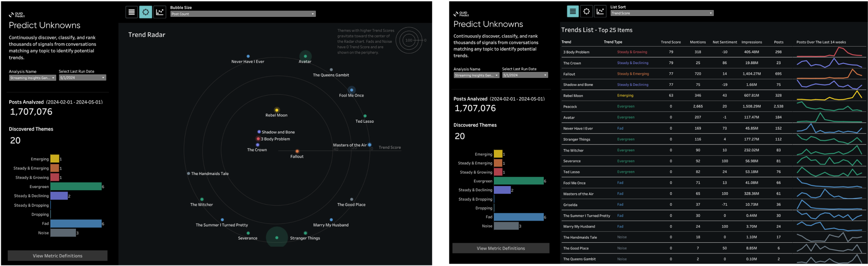Click Rebel Moon sparkline in list
Screen dimensions: 868x266
[x=829, y=95]
